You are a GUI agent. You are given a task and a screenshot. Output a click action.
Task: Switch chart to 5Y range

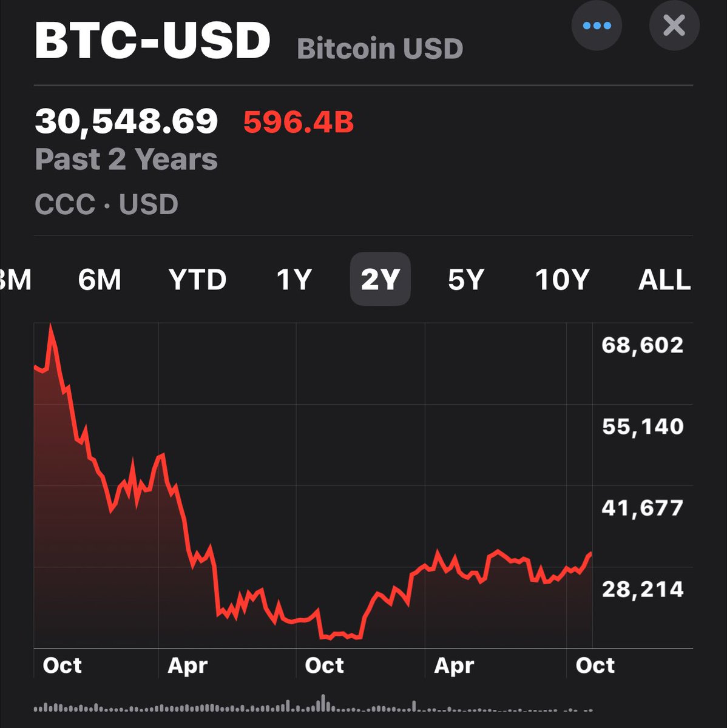[x=465, y=280]
